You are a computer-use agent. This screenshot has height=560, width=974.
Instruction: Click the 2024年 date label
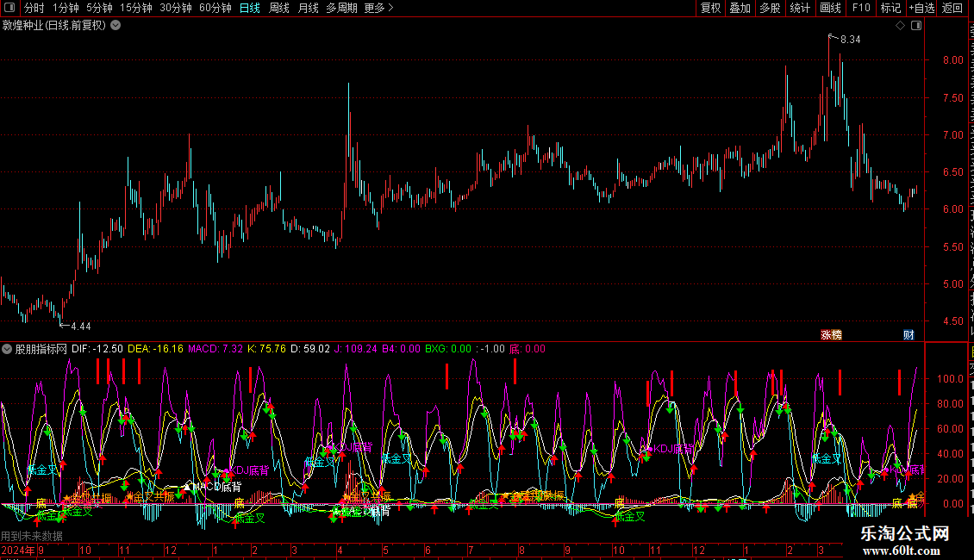[18, 550]
